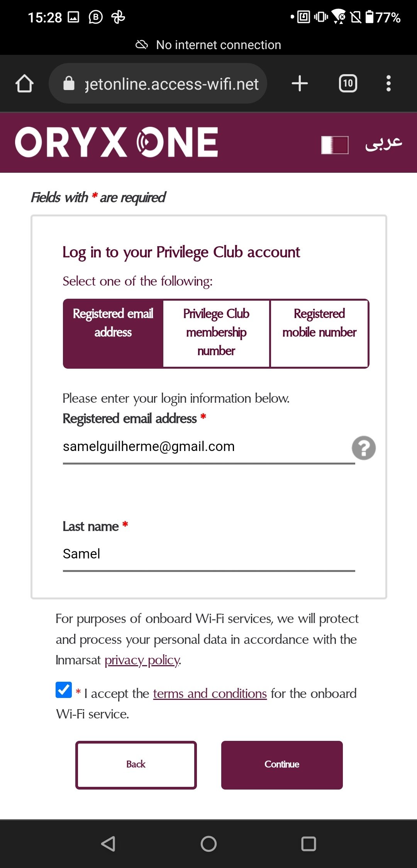
Task: Tap the Android recent apps square icon
Action: tap(309, 844)
